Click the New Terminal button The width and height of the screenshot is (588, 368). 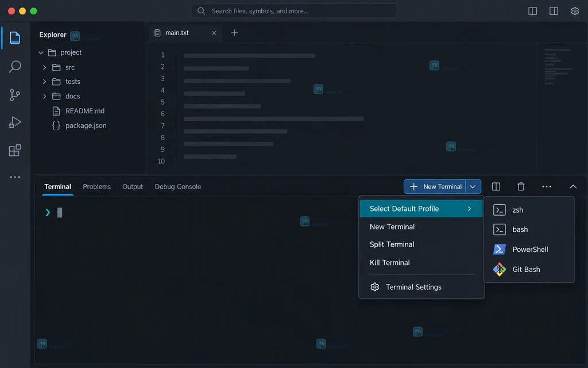pos(435,187)
